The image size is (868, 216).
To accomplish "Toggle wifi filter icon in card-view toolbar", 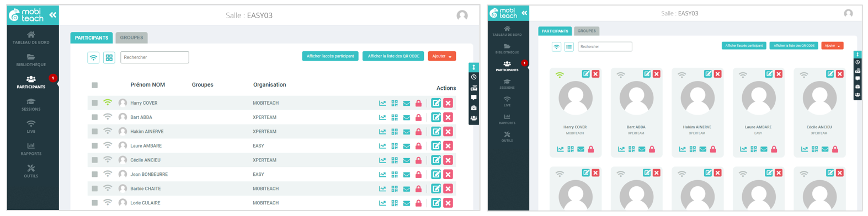I will point(556,47).
